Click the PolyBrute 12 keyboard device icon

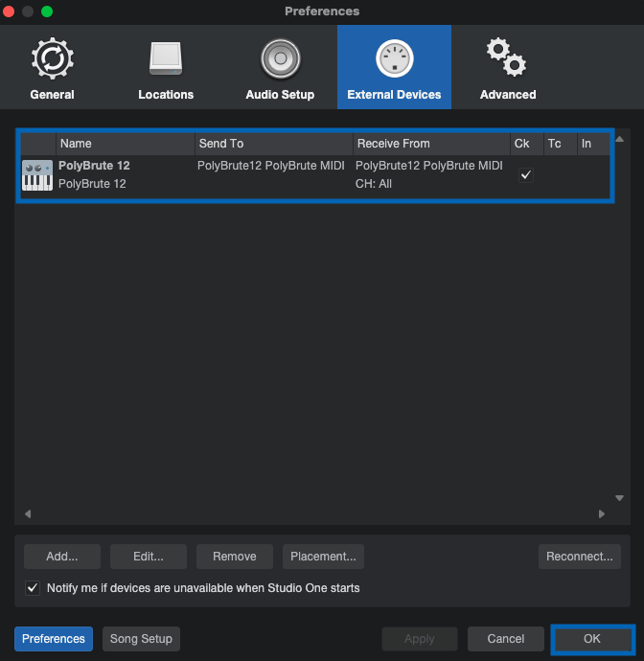pyautogui.click(x=37, y=175)
